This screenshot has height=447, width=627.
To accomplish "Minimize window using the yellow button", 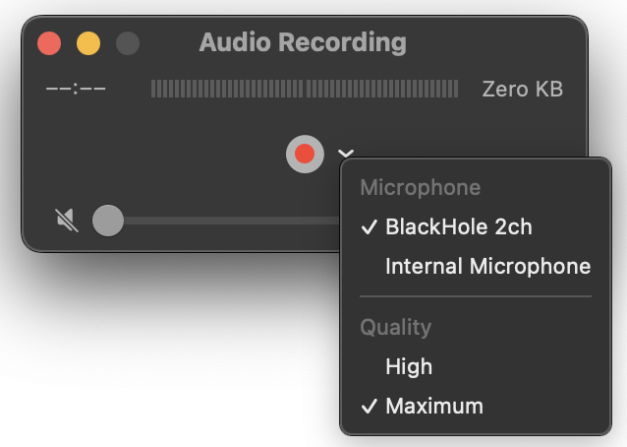I will (89, 44).
